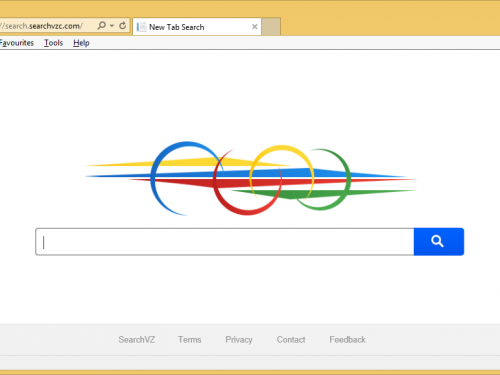Focus the main search input box
This screenshot has height=375, width=500.
click(x=225, y=242)
